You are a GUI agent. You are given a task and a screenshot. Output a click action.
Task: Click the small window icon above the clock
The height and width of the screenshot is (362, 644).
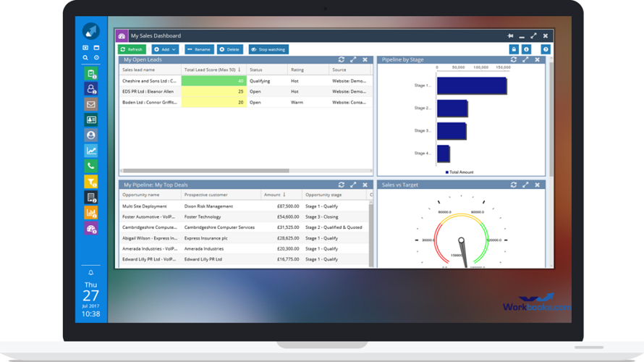(96, 48)
